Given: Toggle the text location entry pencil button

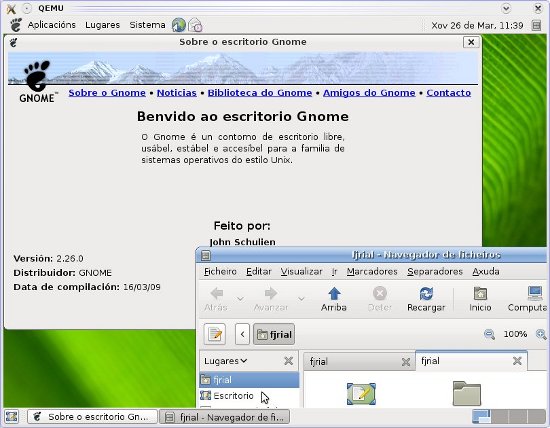Looking at the screenshot, I should point(215,334).
